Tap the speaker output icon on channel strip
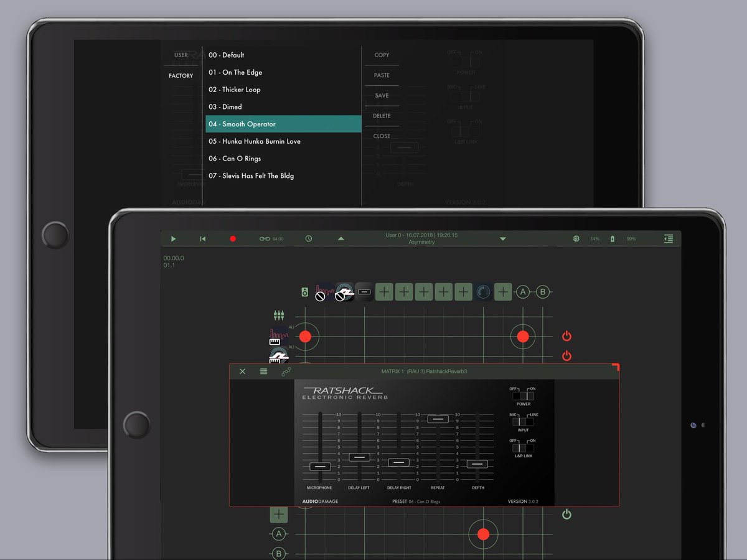Screen dimensions: 747x560 coord(304,292)
